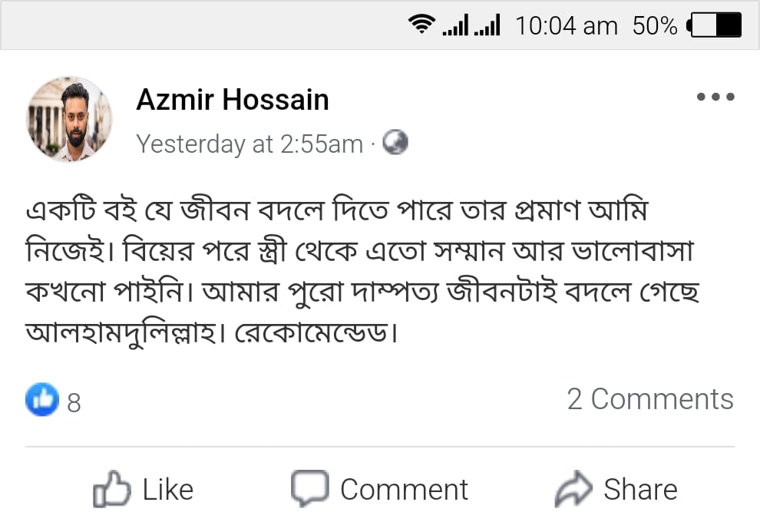
Task: Click the share arrow icon
Action: click(573, 488)
